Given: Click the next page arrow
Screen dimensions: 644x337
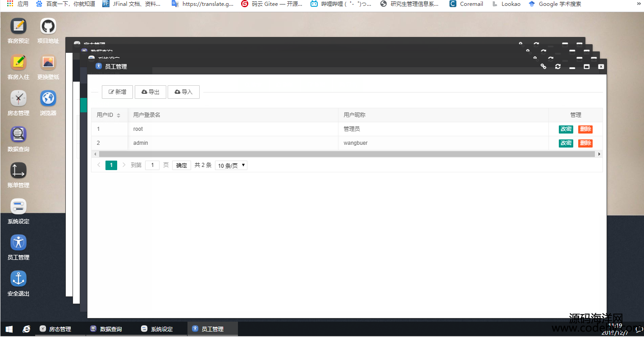Looking at the screenshot, I should click(124, 165).
